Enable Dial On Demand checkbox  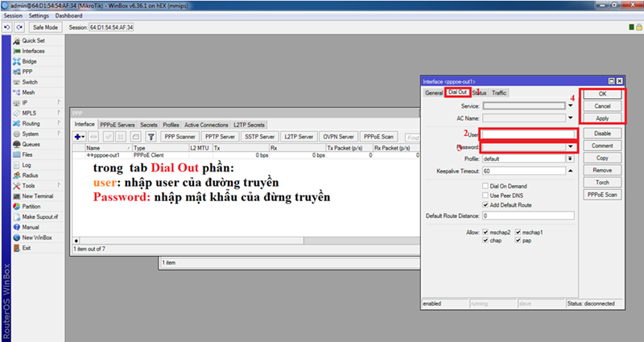pos(485,186)
